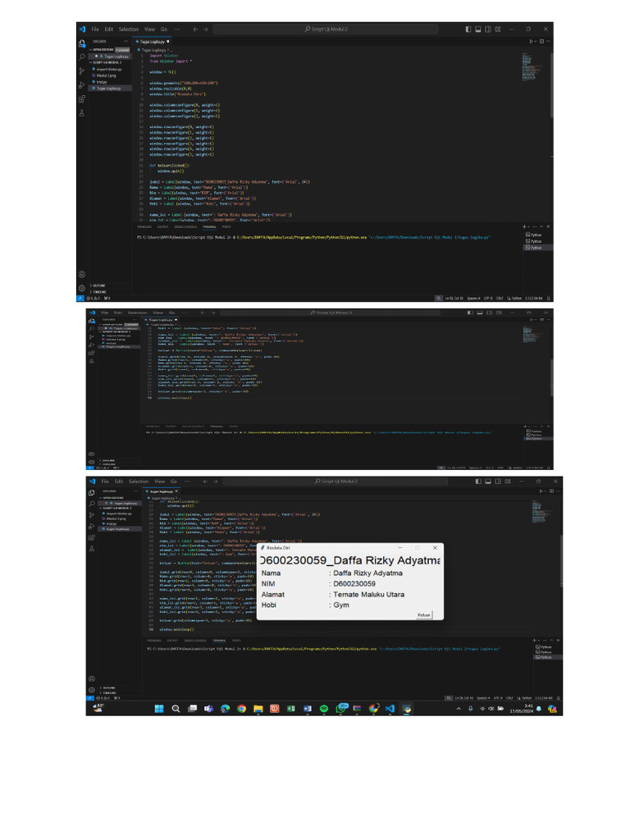
Task: Go back arrow in top VS Code title bar
Action: 195,30
